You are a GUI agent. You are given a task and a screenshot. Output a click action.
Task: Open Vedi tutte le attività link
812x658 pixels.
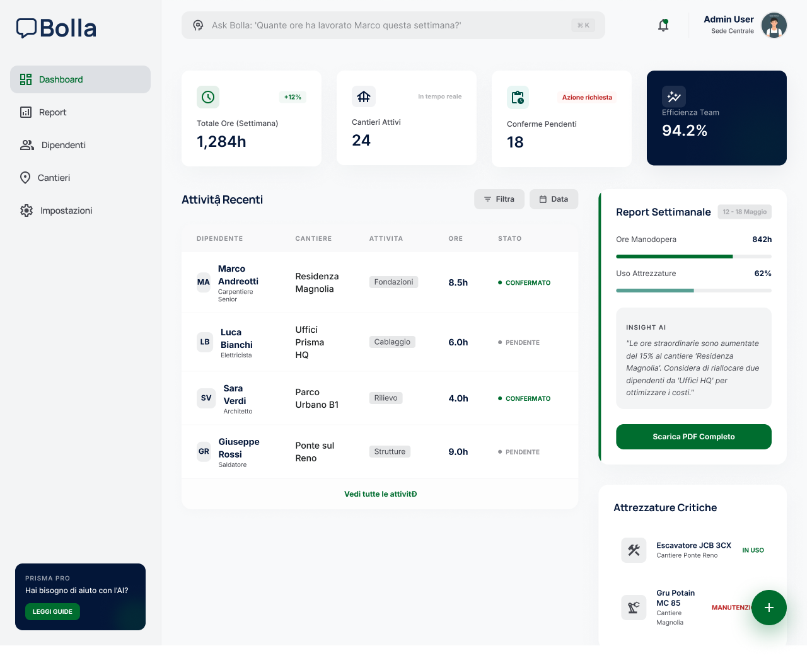coord(380,494)
